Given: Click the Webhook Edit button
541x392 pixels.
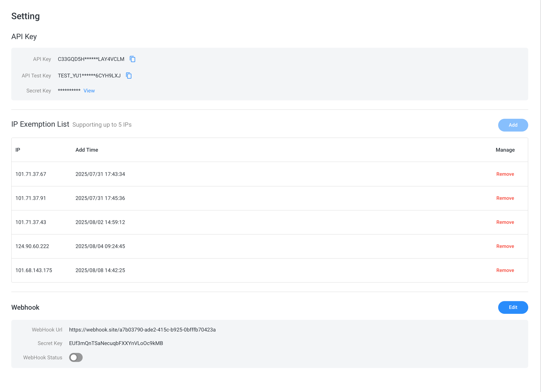Looking at the screenshot, I should [x=513, y=307].
